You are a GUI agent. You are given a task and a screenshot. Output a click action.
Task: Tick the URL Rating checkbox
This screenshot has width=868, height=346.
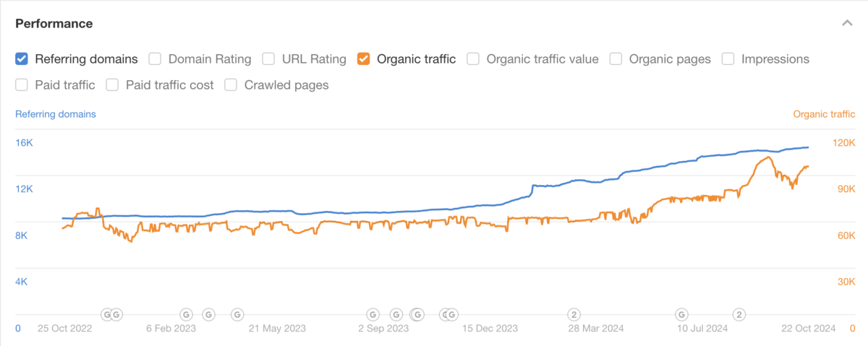coord(268,59)
